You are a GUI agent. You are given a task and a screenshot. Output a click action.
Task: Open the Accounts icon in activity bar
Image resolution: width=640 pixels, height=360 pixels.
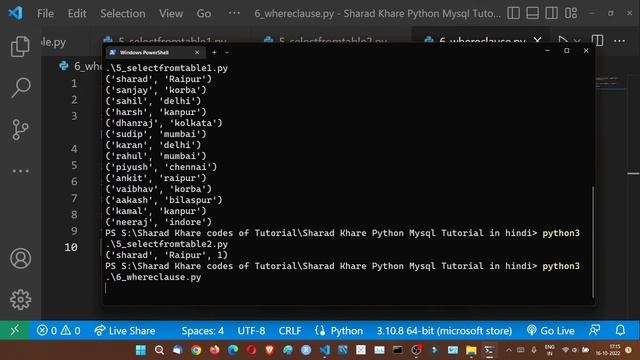tap(20, 258)
